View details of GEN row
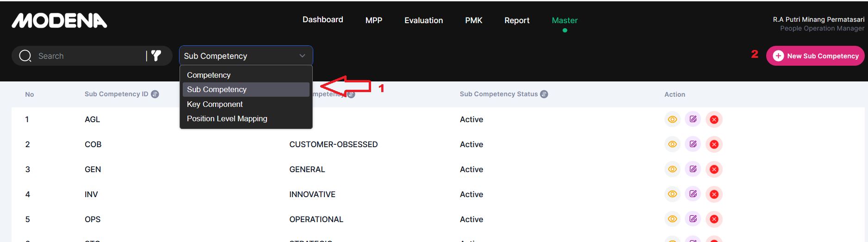Screen dimensions: 868x242 tap(672, 169)
